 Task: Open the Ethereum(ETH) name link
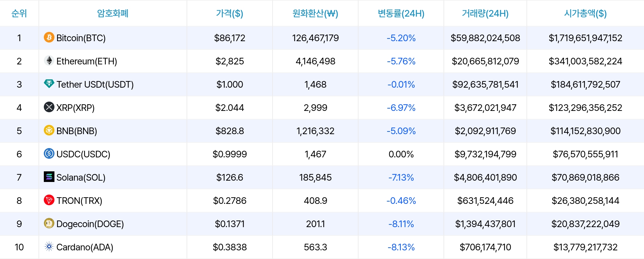tap(87, 61)
